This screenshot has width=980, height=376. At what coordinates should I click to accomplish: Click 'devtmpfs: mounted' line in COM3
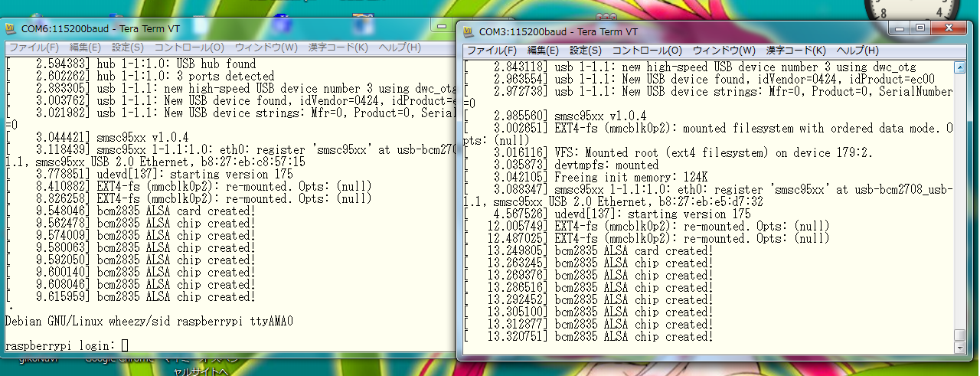pos(560,165)
